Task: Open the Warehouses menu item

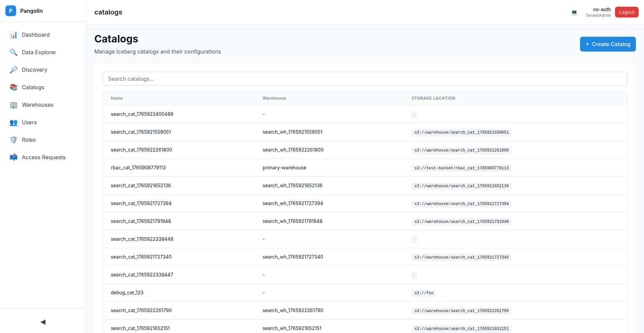Action: click(x=37, y=105)
